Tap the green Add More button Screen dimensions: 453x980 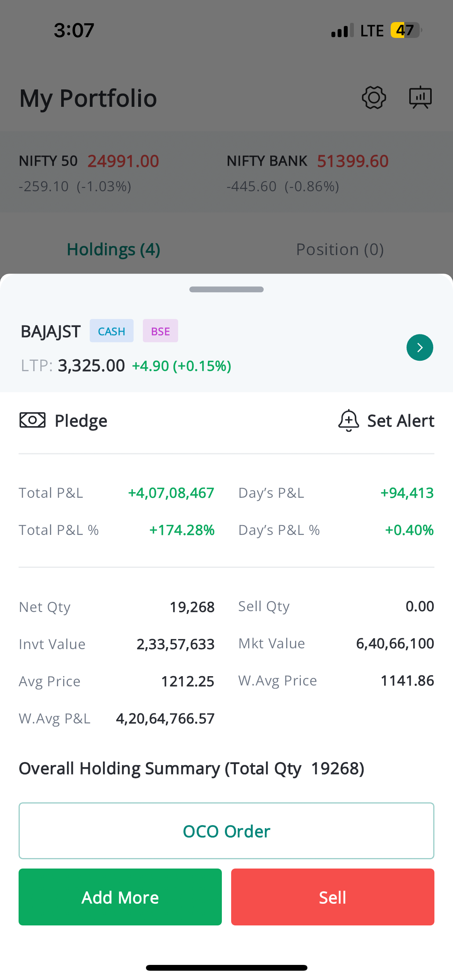(120, 897)
